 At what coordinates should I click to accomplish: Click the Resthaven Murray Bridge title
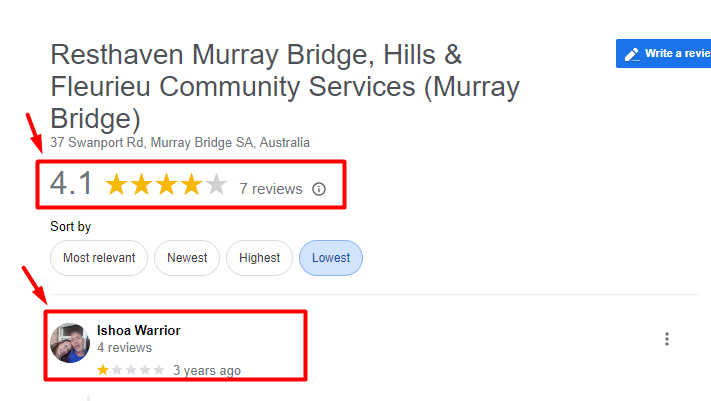tap(285, 86)
